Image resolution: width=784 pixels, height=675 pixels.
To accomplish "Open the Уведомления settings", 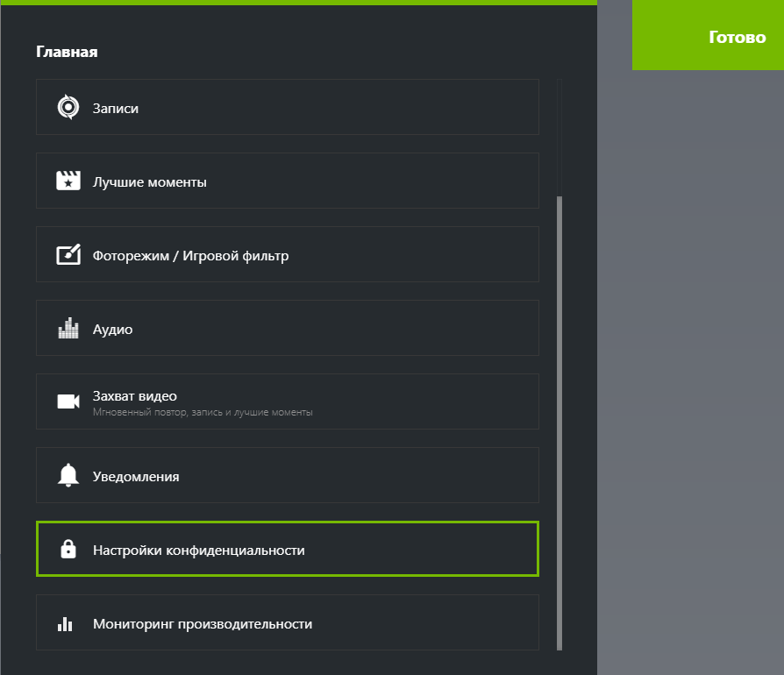I will [x=287, y=477].
